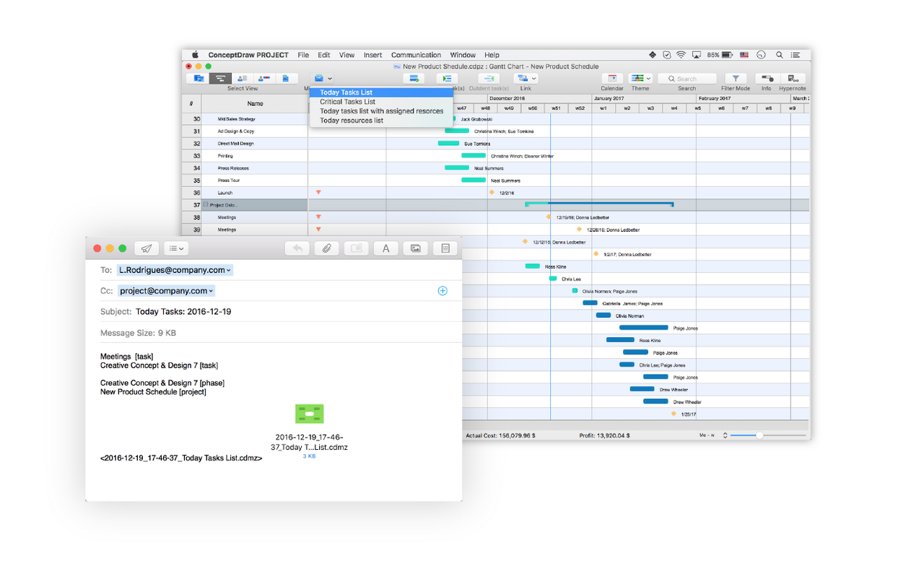Click the reply arrow icon in mail window

297,248
